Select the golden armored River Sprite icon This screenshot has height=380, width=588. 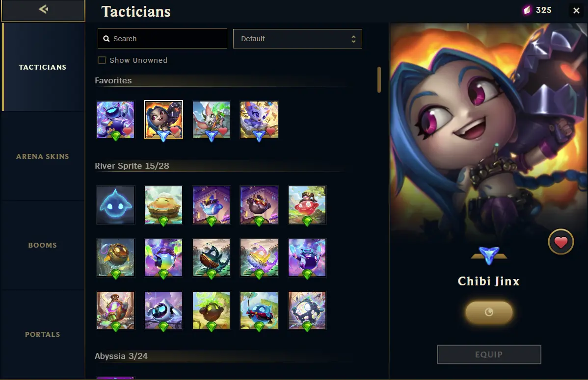tap(115, 258)
